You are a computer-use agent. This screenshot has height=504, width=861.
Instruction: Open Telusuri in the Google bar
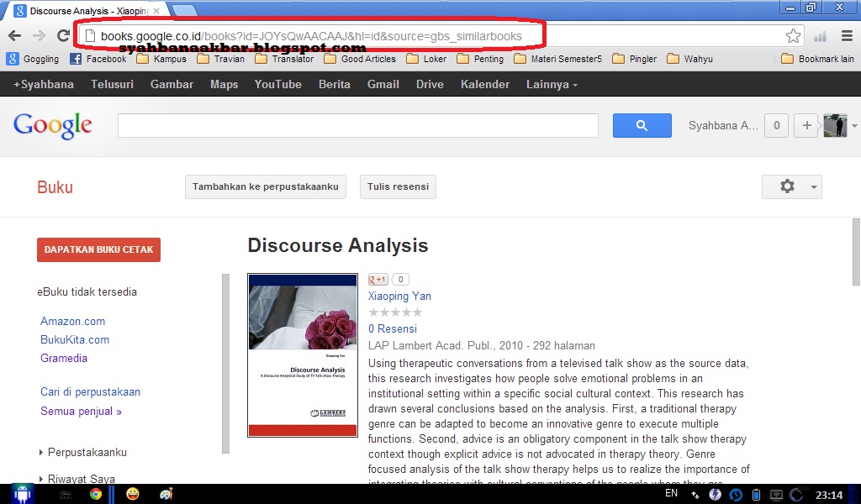112,85
